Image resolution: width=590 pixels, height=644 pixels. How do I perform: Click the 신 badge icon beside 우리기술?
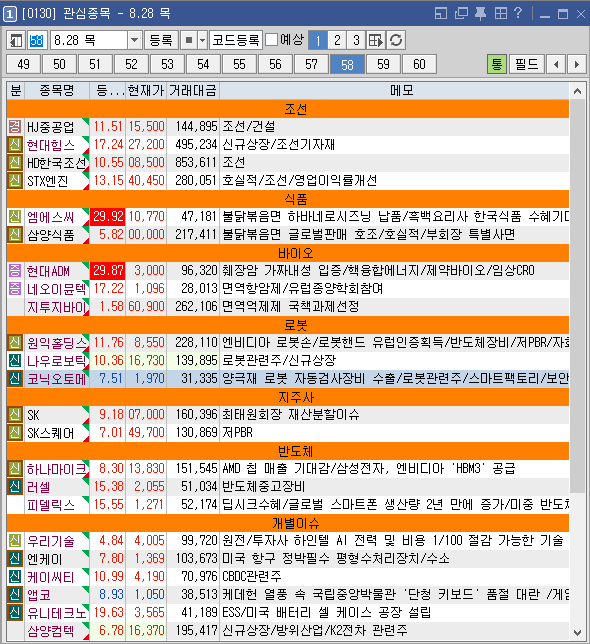click(x=15, y=540)
